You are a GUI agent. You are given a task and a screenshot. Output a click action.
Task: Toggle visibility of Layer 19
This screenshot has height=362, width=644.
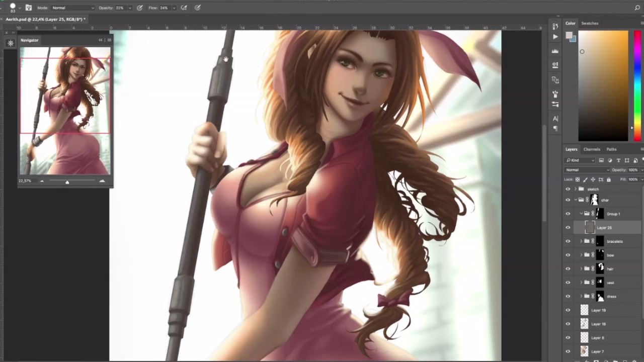pos(568,310)
